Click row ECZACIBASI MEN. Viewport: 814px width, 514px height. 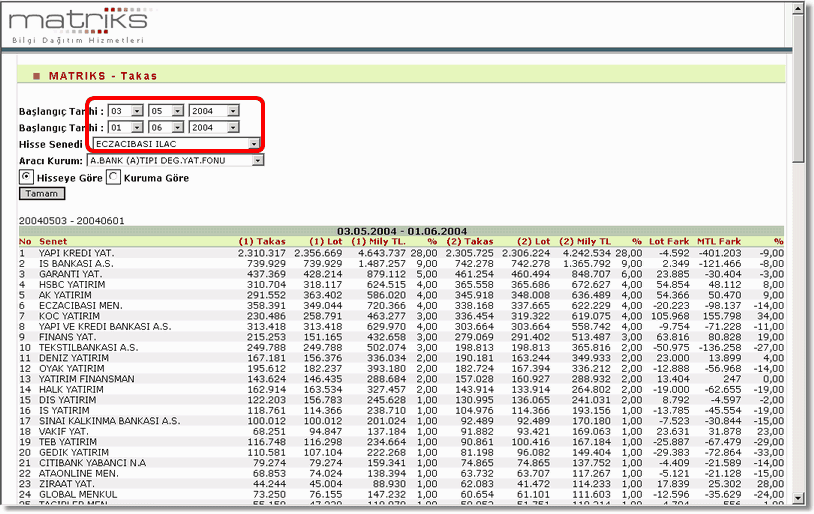pyautogui.click(x=401, y=305)
